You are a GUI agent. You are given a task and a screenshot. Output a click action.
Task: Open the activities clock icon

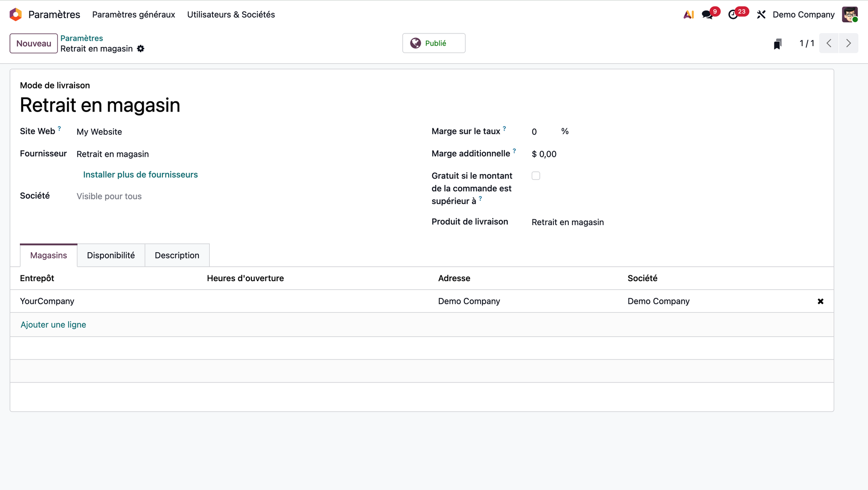point(733,14)
